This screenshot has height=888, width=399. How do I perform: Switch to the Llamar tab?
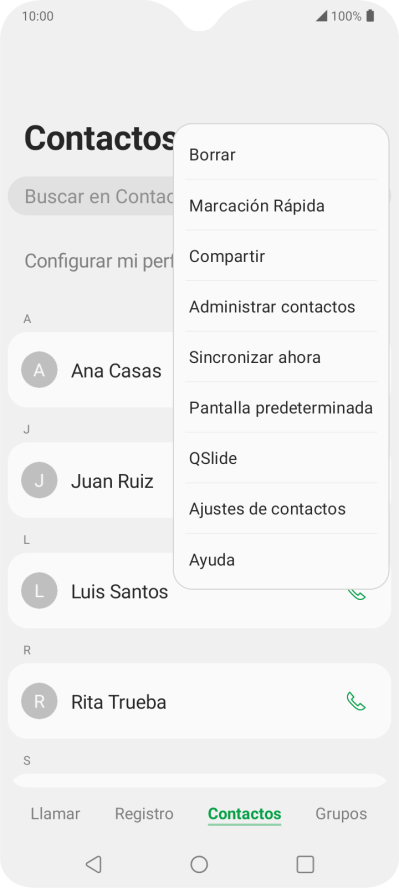pos(55,814)
